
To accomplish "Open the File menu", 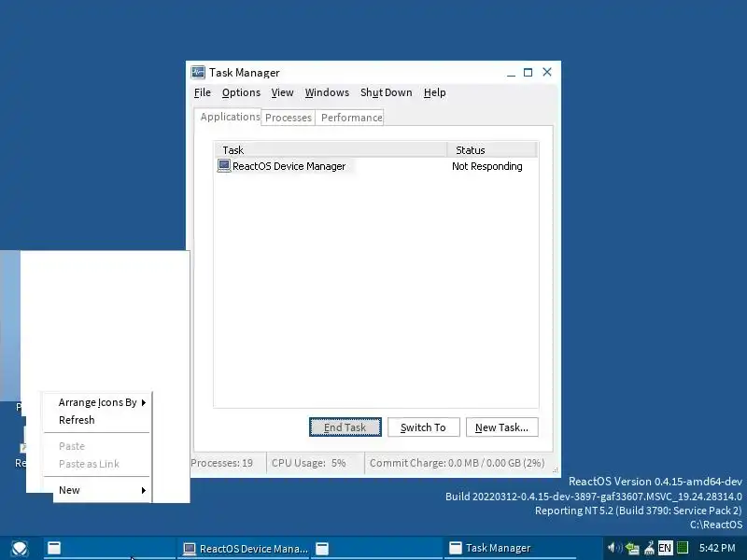I will coord(203,92).
